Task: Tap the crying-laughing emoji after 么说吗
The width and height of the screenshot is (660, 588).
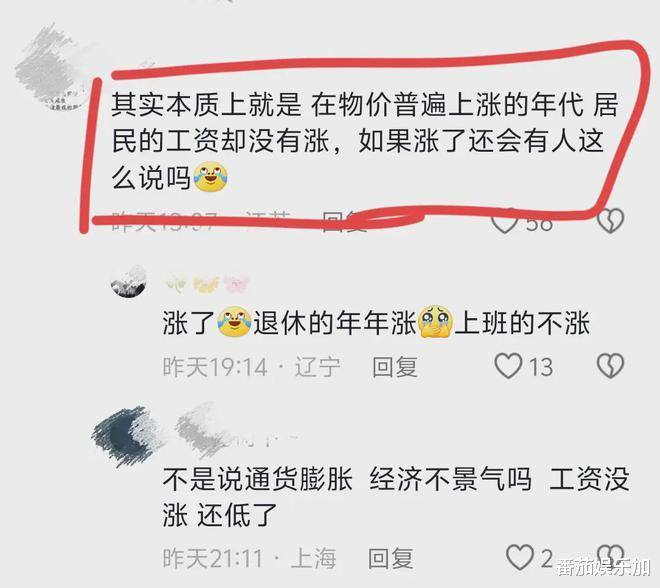Action: click(210, 178)
